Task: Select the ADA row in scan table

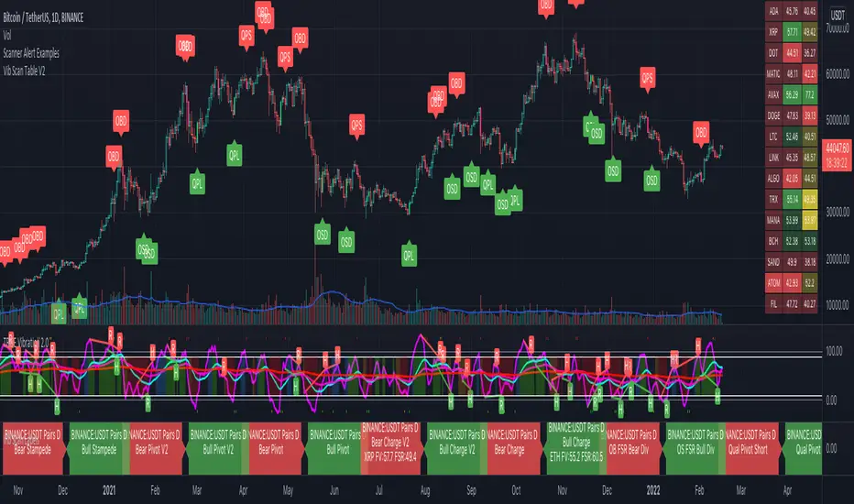Action: pyautogui.click(x=792, y=11)
